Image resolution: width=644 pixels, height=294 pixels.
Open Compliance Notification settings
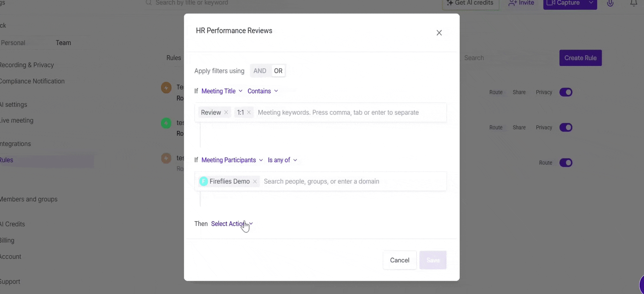click(x=32, y=81)
